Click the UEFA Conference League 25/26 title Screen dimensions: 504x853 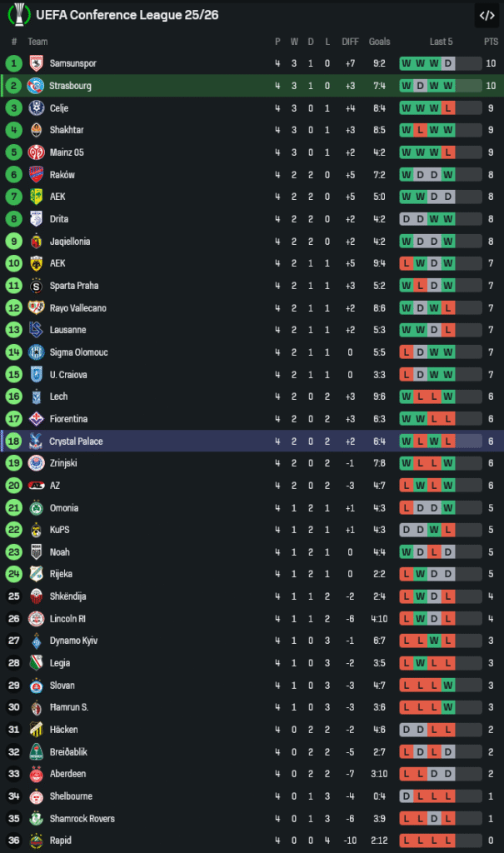pos(127,15)
